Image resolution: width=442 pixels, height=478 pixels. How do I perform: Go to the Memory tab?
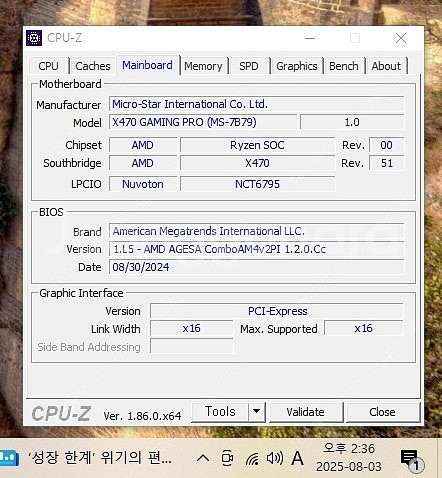203,66
